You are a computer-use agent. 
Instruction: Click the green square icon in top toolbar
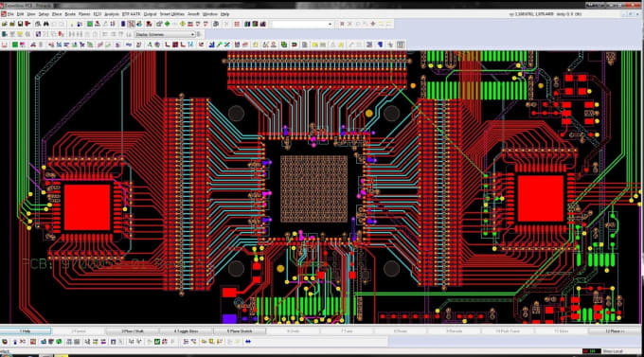point(90,24)
